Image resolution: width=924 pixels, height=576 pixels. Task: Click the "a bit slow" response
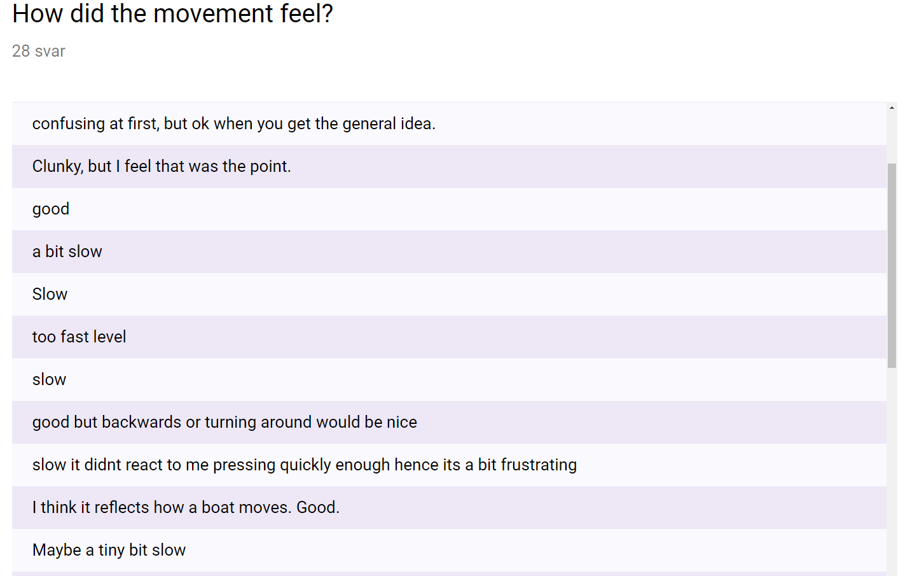tap(67, 251)
